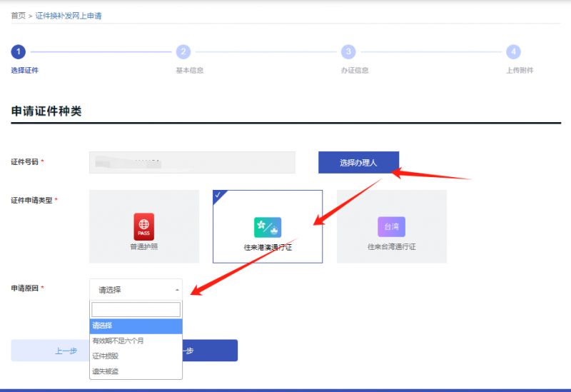Image resolution: width=571 pixels, height=392 pixels.
Task: Open the 首页 breadcrumb link
Action: [19, 15]
